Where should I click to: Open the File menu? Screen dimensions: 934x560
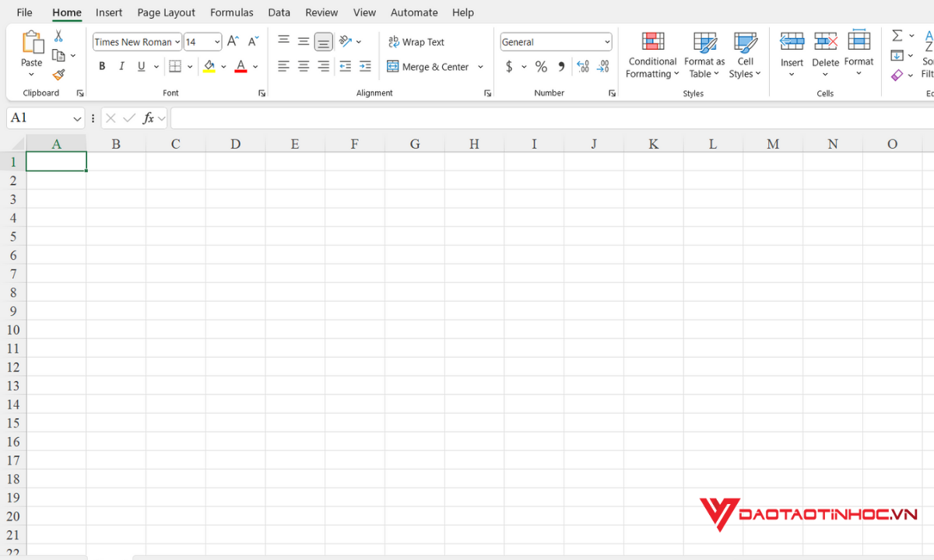[x=24, y=12]
